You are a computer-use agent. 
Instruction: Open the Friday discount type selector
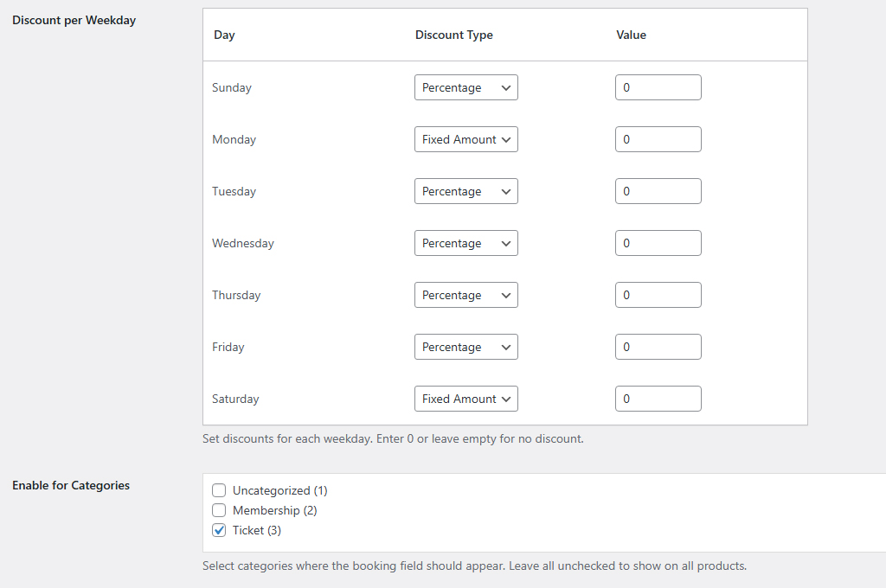pos(465,347)
